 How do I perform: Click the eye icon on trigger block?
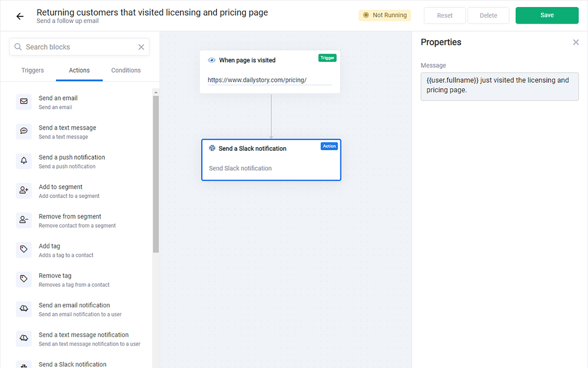click(x=212, y=60)
